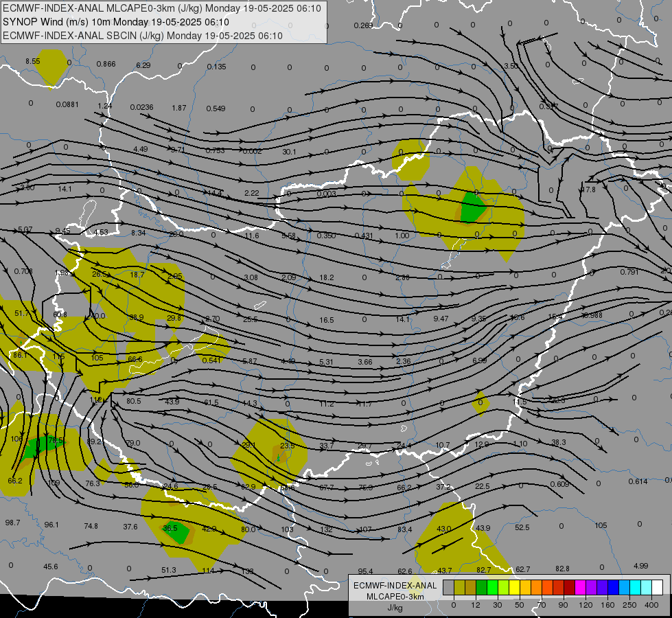The width and height of the screenshot is (672, 618).
Task: Select the magenta legend color swatch
Action: 580,587
